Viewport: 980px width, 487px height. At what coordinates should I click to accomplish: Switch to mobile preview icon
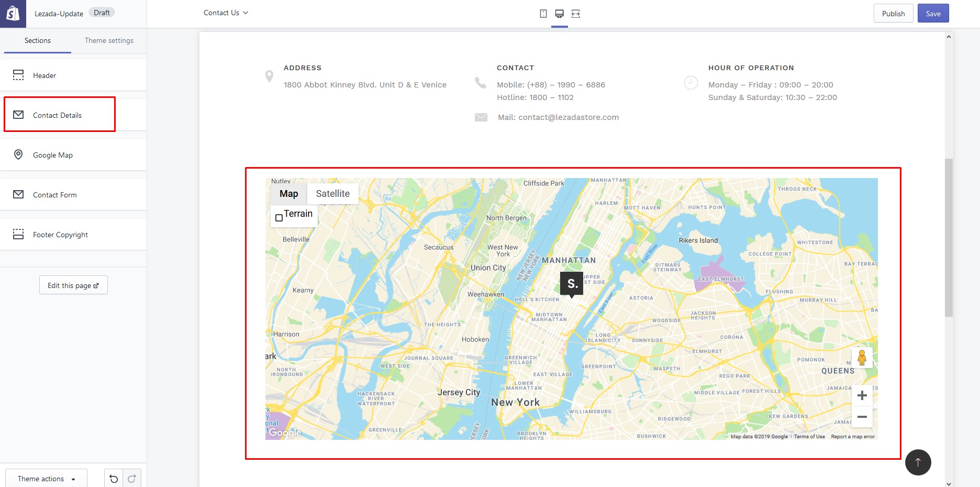[543, 14]
